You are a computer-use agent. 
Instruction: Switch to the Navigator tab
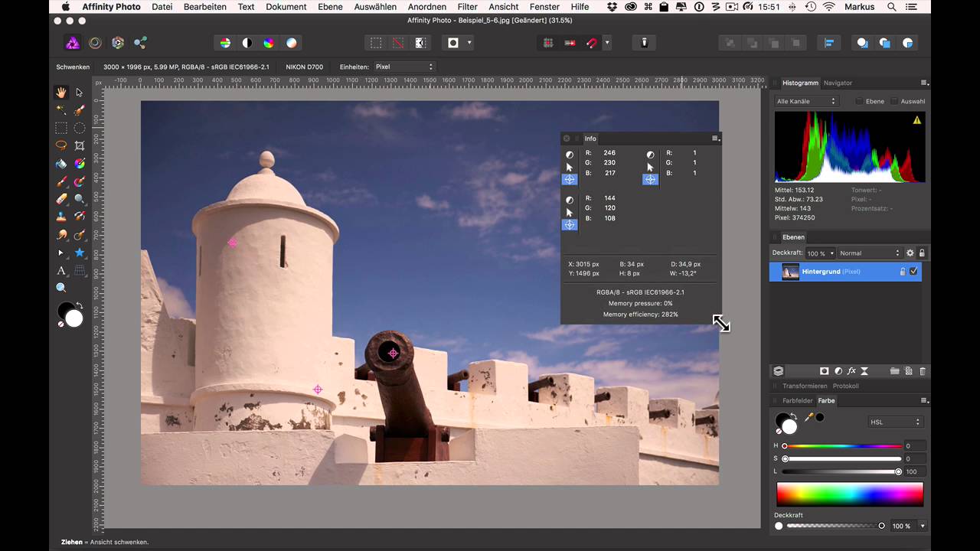click(838, 83)
